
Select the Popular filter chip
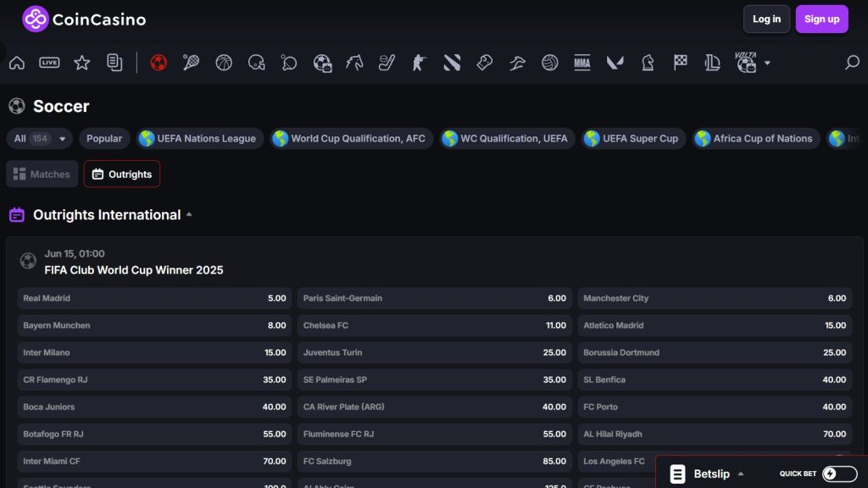(104, 138)
